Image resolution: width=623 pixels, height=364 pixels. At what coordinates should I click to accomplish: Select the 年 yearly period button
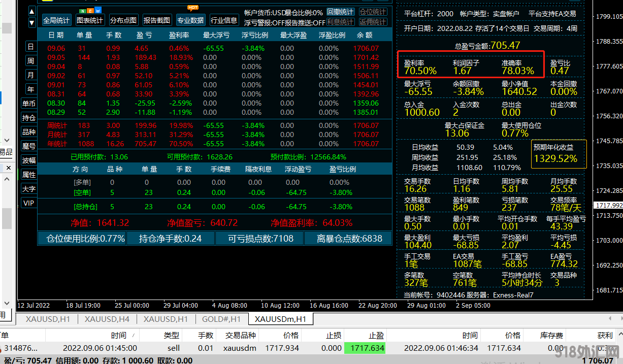[x=30, y=89]
